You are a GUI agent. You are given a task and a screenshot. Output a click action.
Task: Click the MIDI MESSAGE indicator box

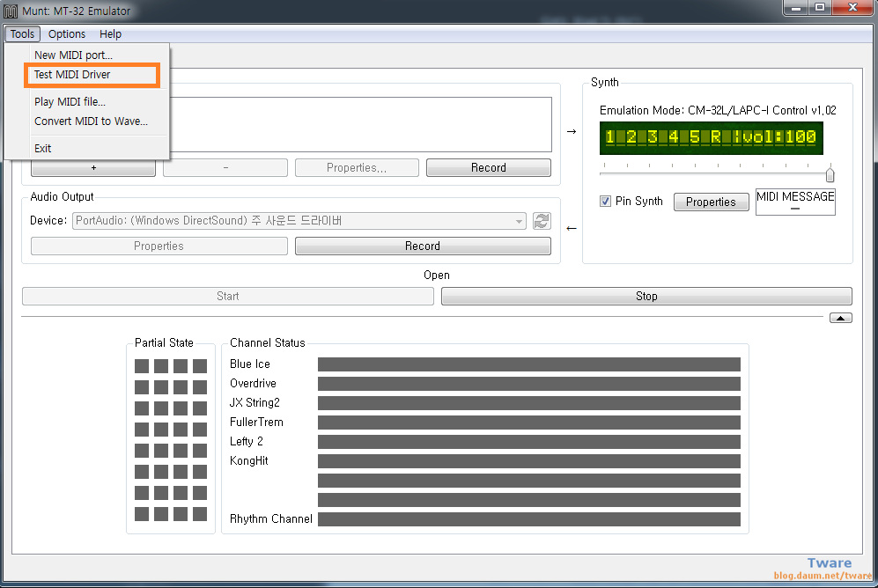[x=795, y=202]
